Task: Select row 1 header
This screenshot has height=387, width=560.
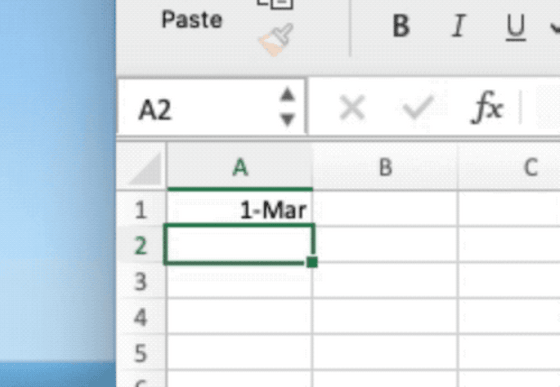Action: point(141,210)
